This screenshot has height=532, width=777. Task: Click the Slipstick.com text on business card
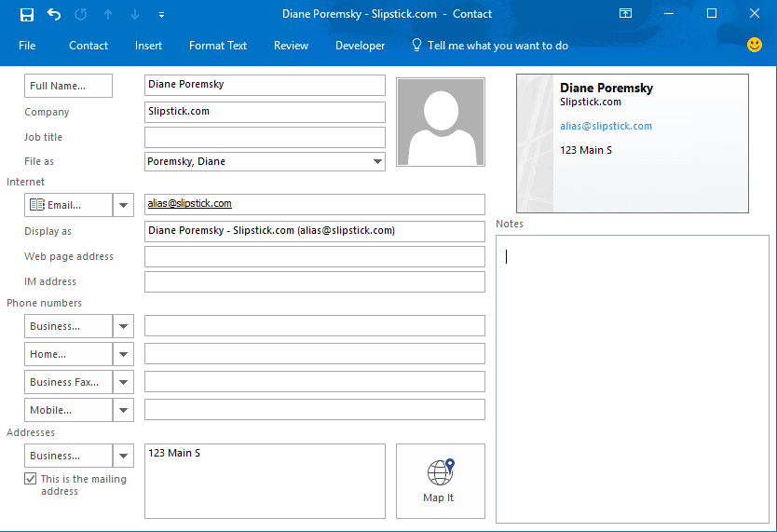pyautogui.click(x=590, y=102)
